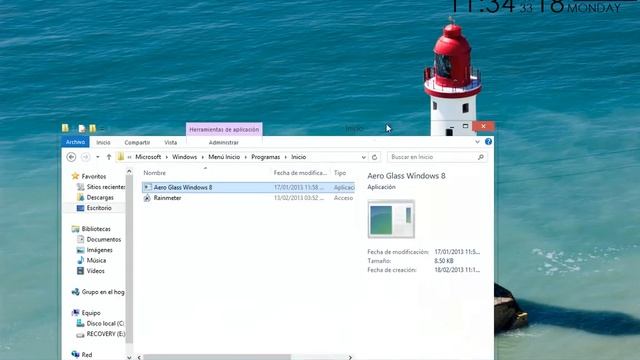
Task: Open the Administrar tab
Action: [224, 142]
